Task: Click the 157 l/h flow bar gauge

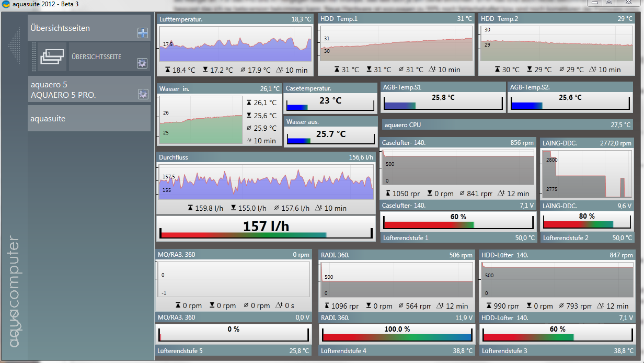Action: click(x=266, y=228)
